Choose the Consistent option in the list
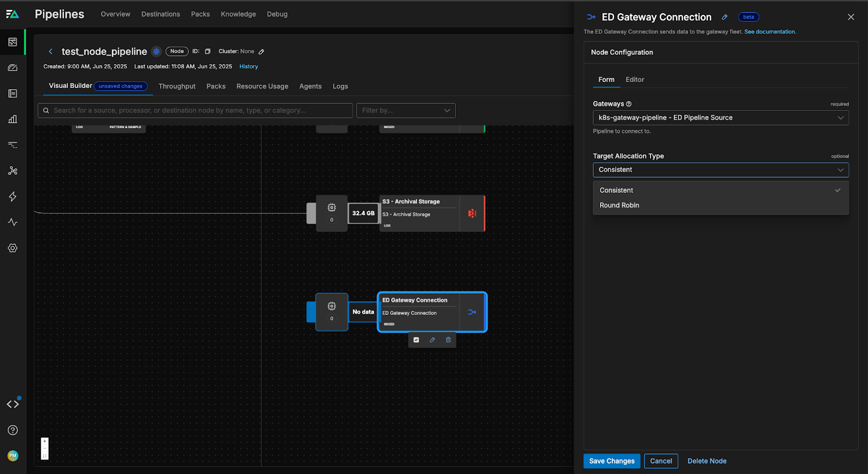Screen dimensions: 868x474 pyautogui.click(x=616, y=191)
